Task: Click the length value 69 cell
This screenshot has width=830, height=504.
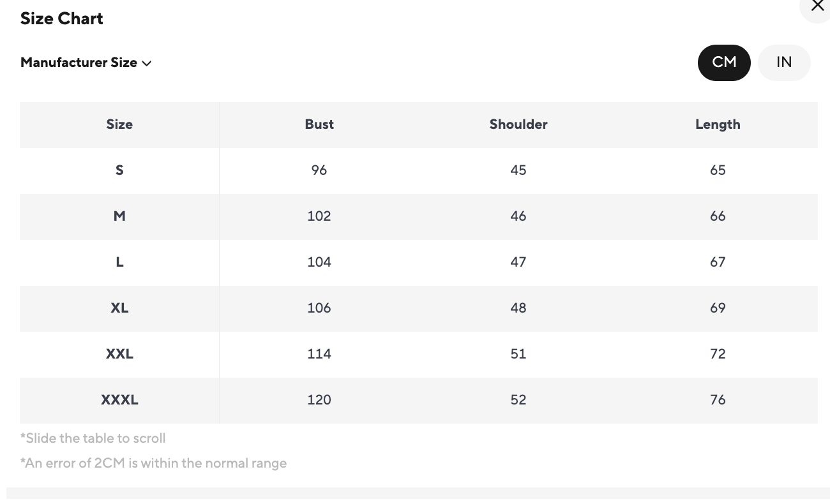Action: 718,308
